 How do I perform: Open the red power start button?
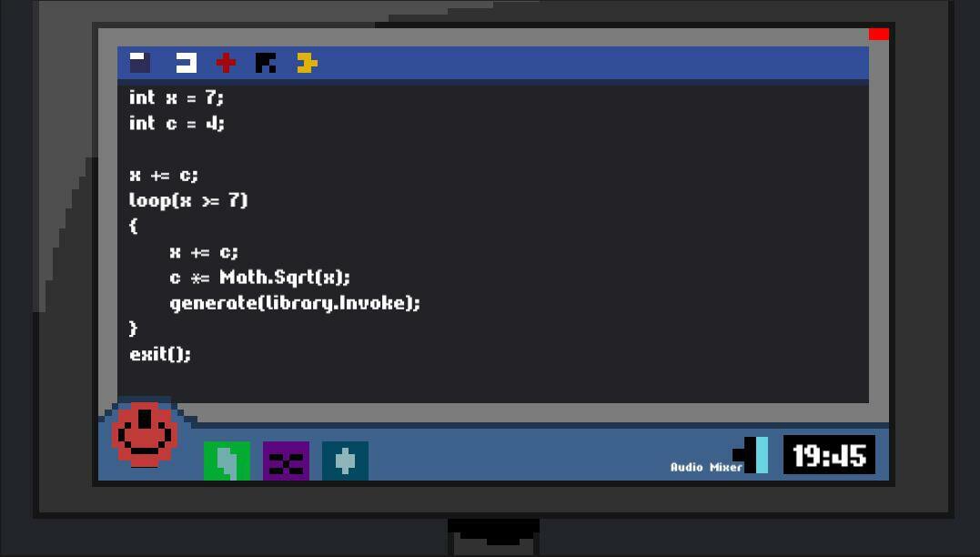[145, 434]
